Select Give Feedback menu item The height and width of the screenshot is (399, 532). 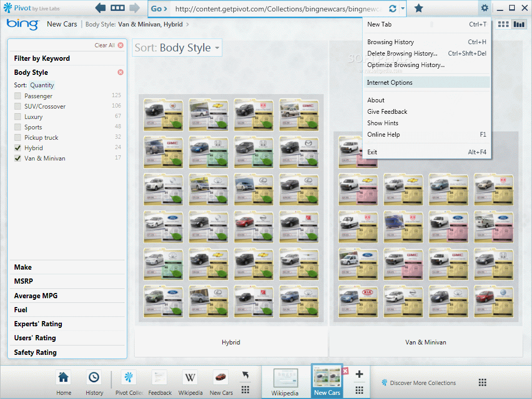[x=427, y=112]
